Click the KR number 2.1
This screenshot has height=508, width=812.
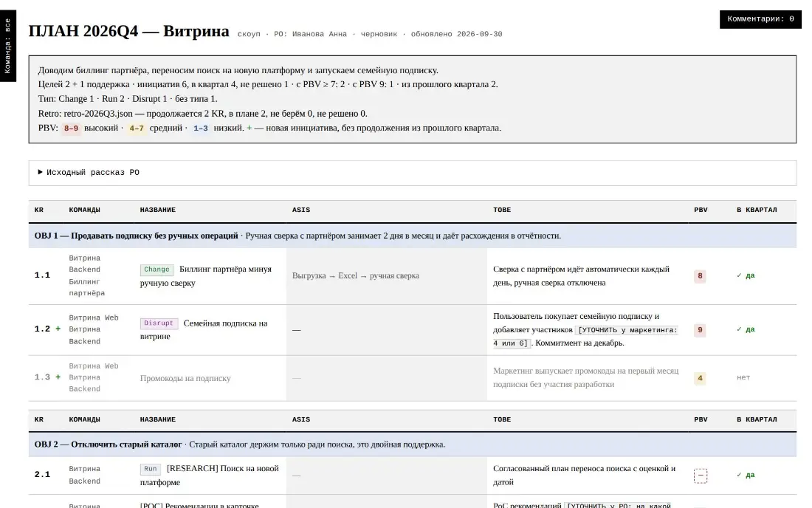pos(43,474)
